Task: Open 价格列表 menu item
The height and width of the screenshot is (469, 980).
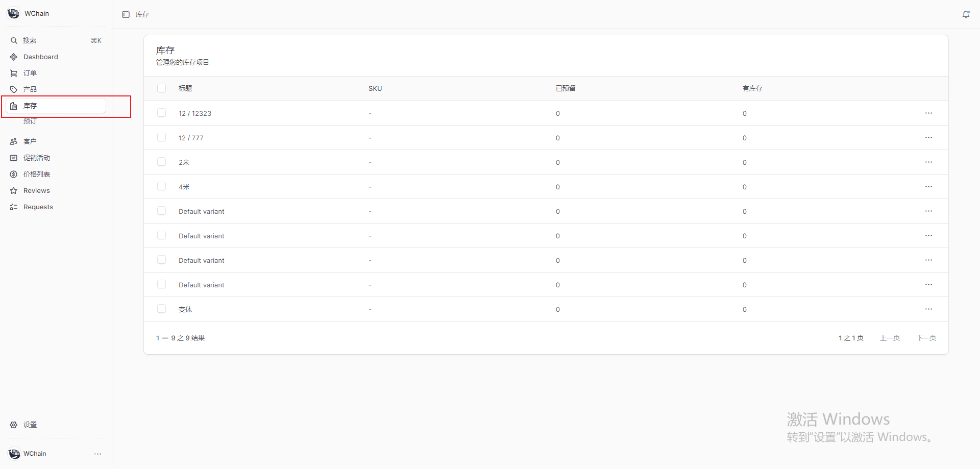Action: coord(37,174)
